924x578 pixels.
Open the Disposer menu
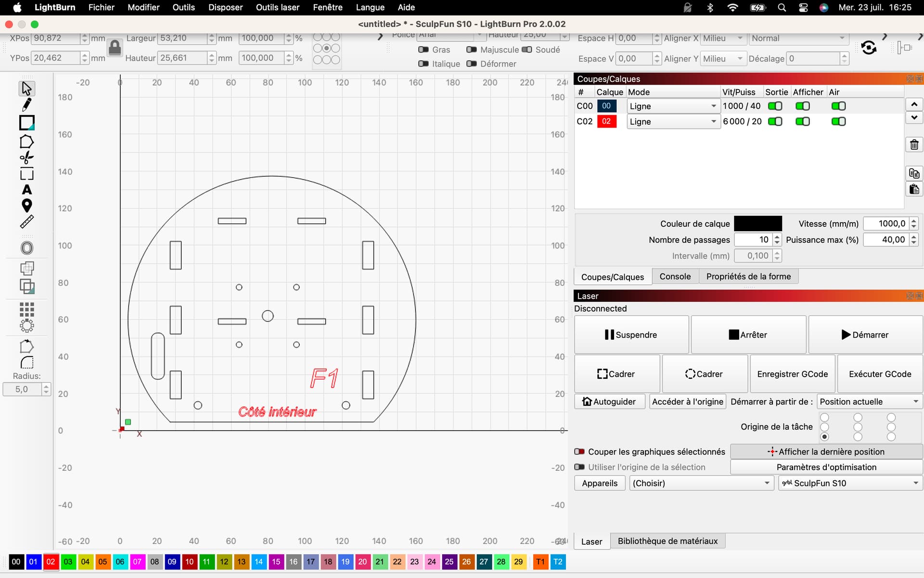click(225, 7)
